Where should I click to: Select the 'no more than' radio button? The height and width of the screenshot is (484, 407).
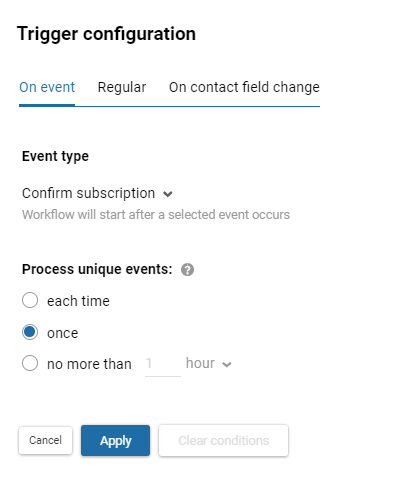(x=30, y=363)
